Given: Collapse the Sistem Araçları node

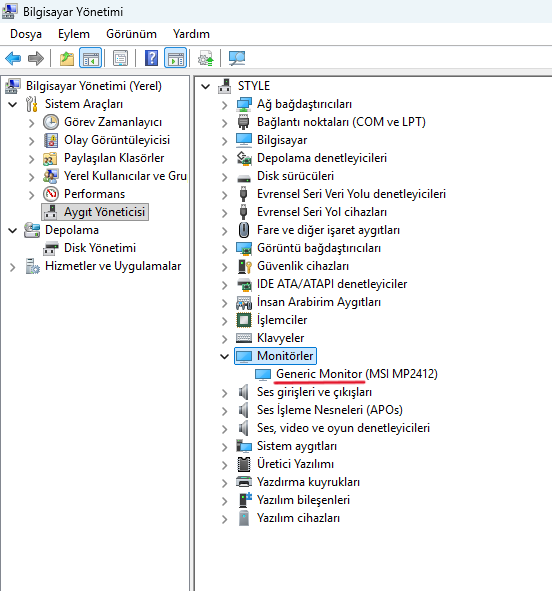Looking at the screenshot, I should (13, 104).
